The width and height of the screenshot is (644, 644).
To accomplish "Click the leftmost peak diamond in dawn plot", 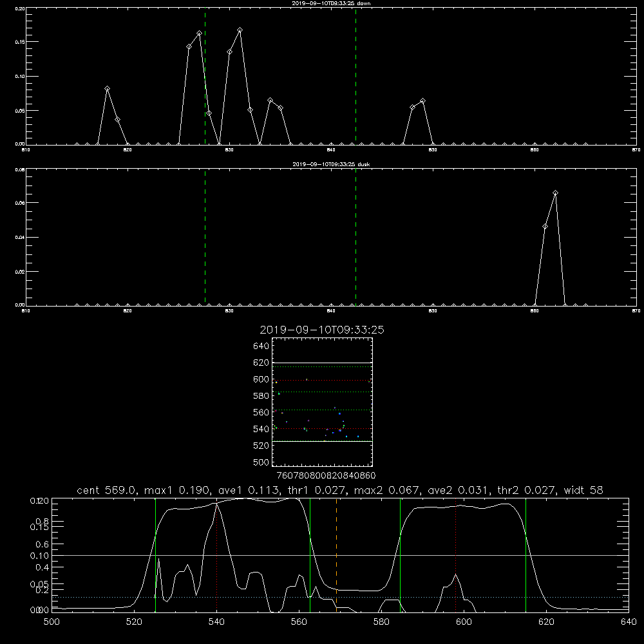I will (107, 89).
